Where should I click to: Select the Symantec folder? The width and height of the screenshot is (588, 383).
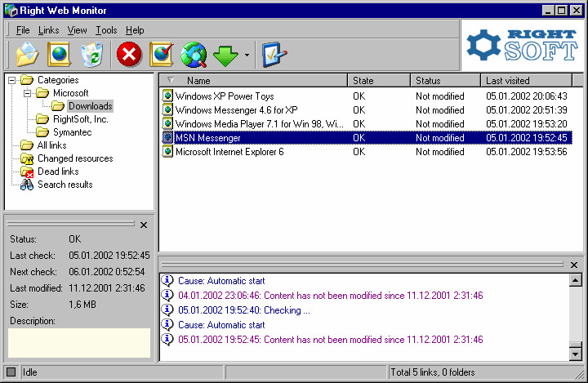click(x=73, y=132)
